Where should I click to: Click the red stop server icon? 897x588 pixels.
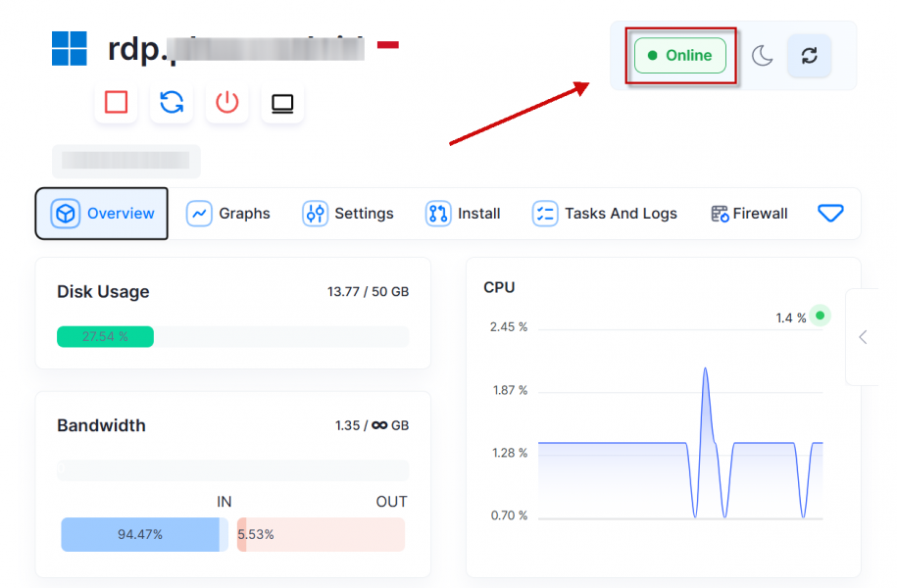click(116, 102)
